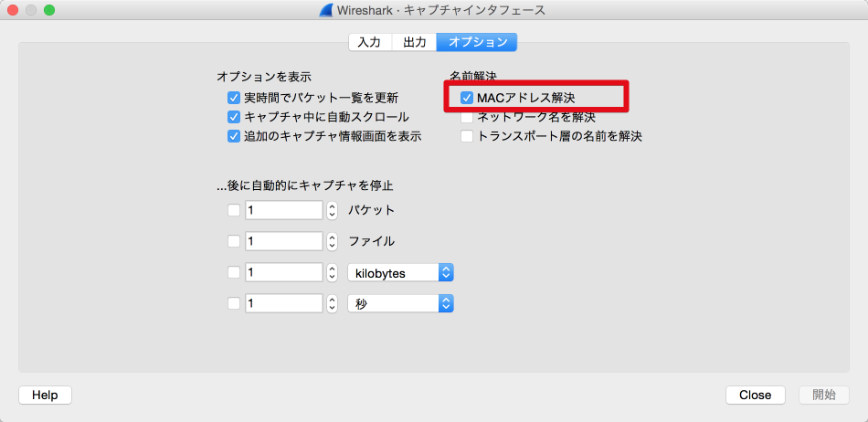Click the red window close button
Image resolution: width=868 pixels, height=422 pixels.
point(13,10)
